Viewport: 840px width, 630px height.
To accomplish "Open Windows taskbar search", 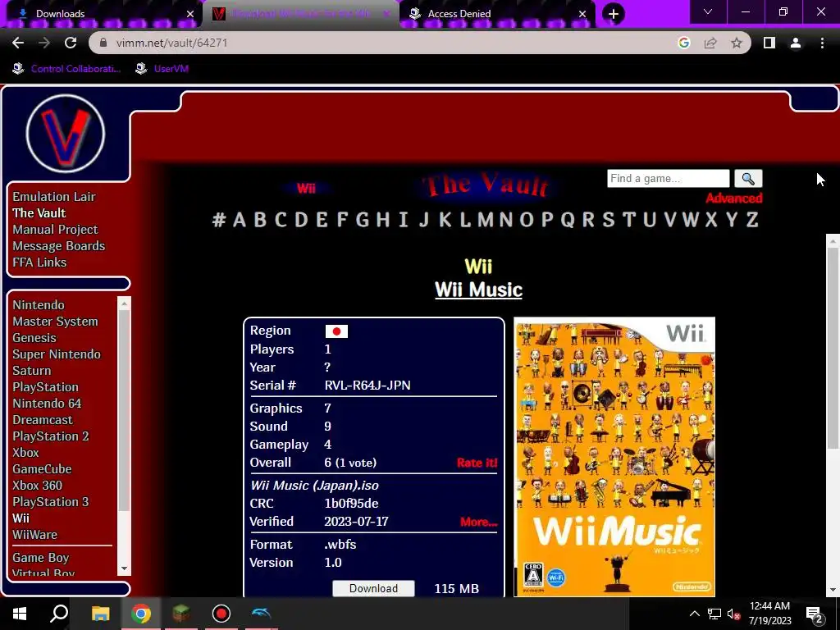I will (x=59, y=614).
